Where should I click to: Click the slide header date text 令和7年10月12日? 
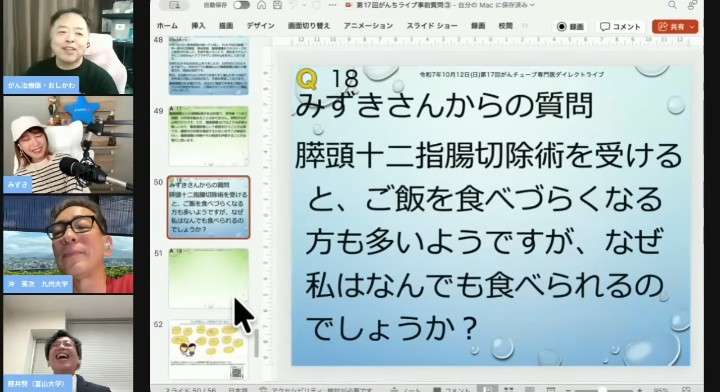511,74
